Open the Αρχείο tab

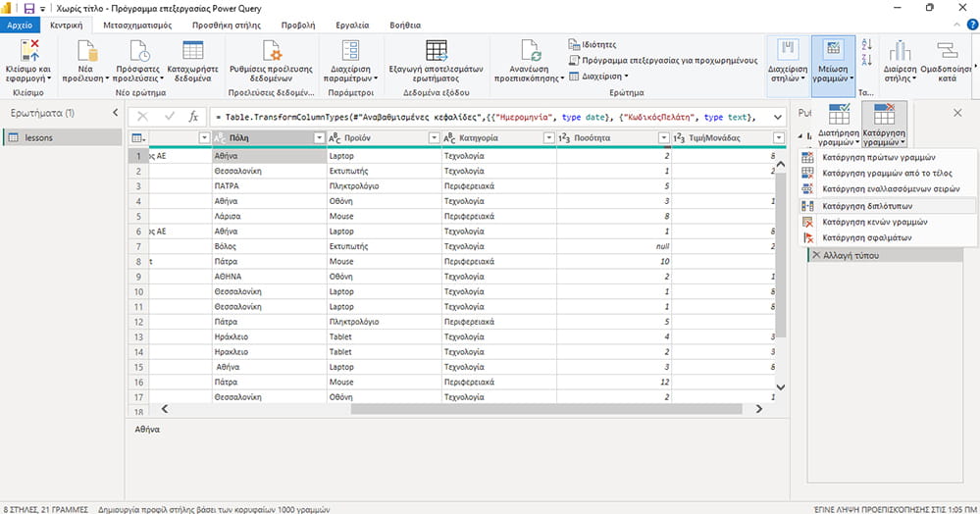click(20, 25)
